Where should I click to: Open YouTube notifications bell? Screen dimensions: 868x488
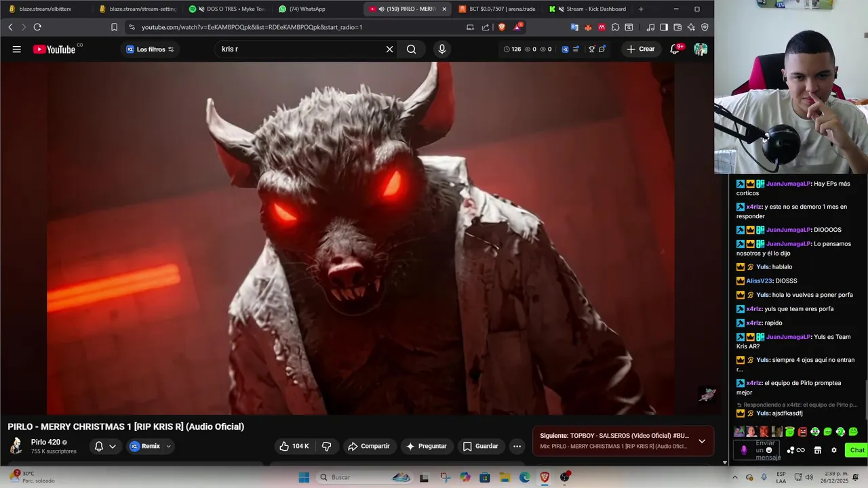pyautogui.click(x=675, y=49)
